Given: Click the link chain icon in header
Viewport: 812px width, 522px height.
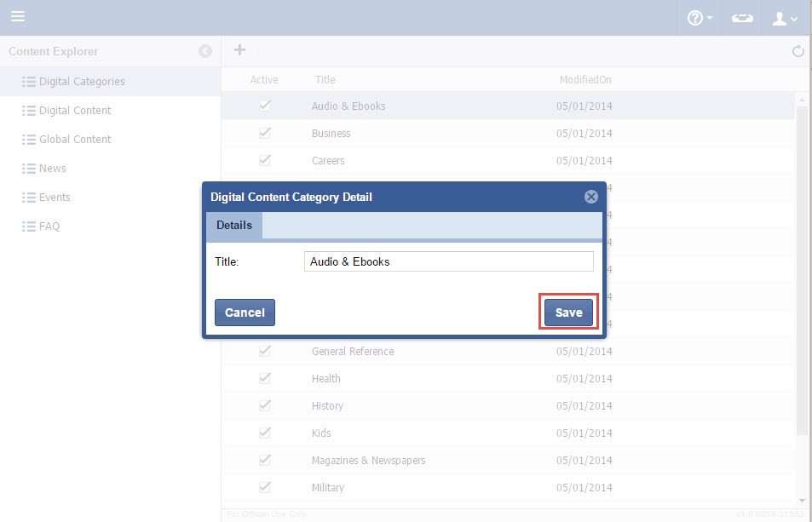Looking at the screenshot, I should pos(742,18).
